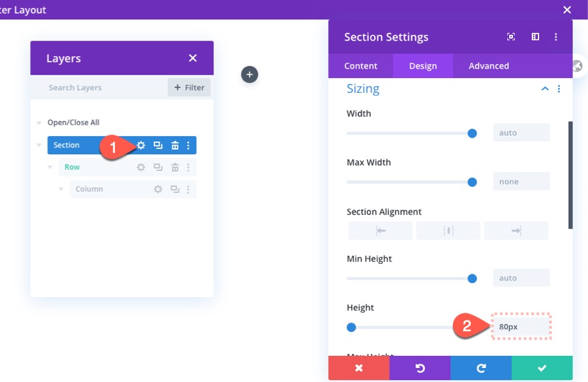Click the Section Settings panel scrollbar
Screen dimensions: 588x382
[571, 175]
